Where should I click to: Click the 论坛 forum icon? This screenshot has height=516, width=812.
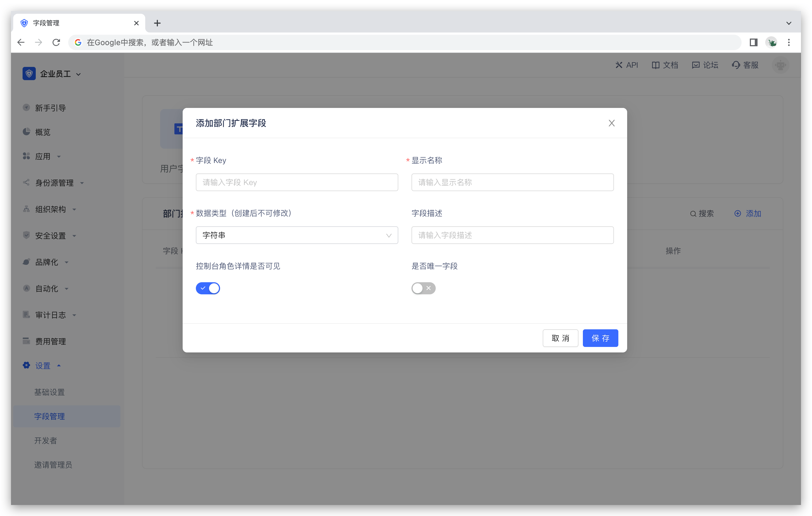pyautogui.click(x=695, y=65)
